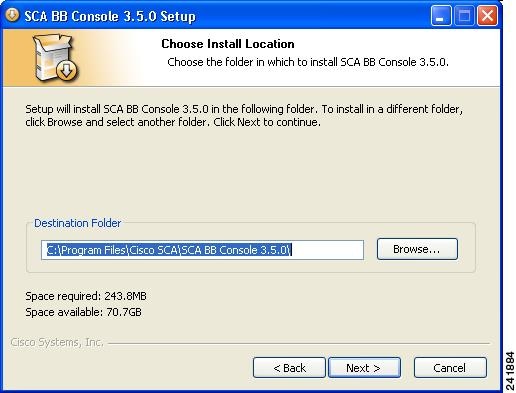Screen dimensions: 516x393
Task: Click the disabled maximize window button
Action: point(464,15)
